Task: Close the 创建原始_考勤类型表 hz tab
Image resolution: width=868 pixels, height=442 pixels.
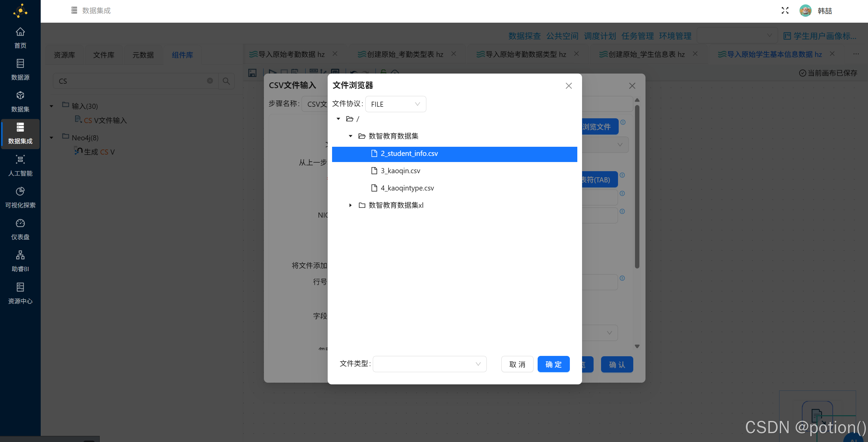Action: [x=454, y=54]
